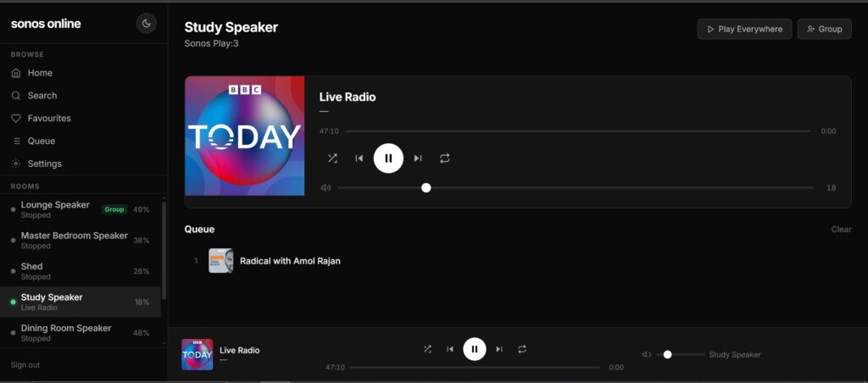868x383 pixels.
Task: Click the Search magnifier icon
Action: [16, 96]
